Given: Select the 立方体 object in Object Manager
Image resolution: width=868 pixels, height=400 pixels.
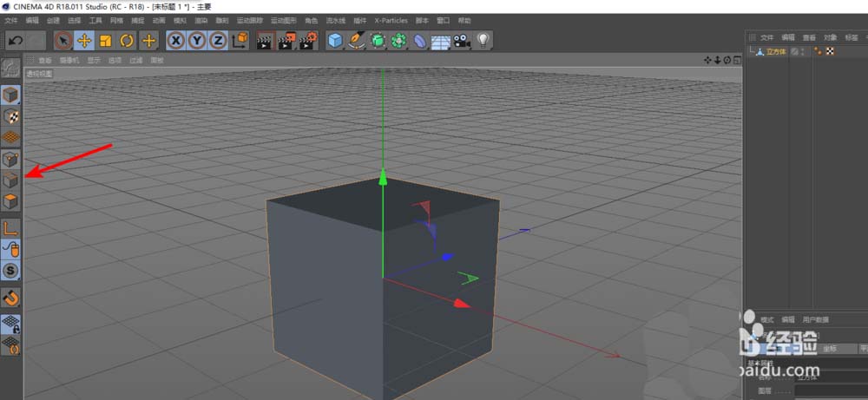Looking at the screenshot, I should pos(775,51).
